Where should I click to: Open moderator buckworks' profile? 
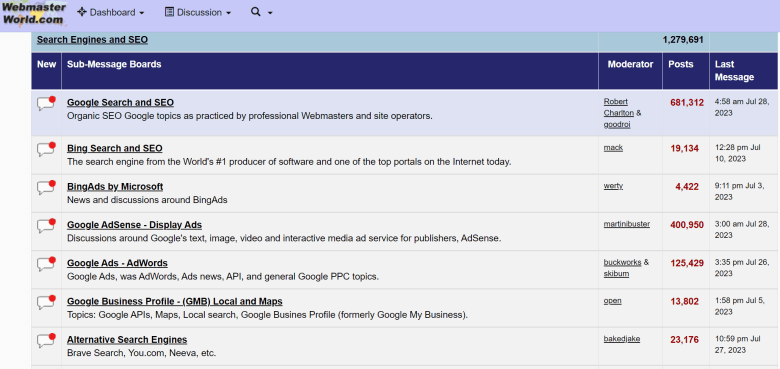click(622, 262)
